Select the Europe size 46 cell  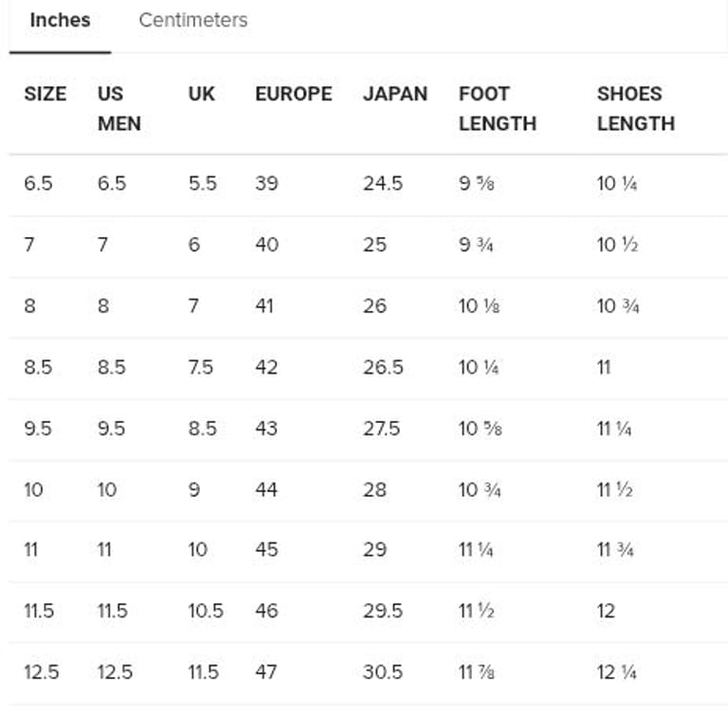click(266, 611)
